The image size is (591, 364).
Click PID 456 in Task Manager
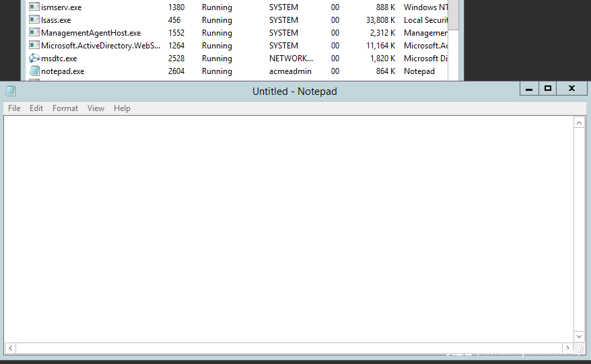pos(174,20)
